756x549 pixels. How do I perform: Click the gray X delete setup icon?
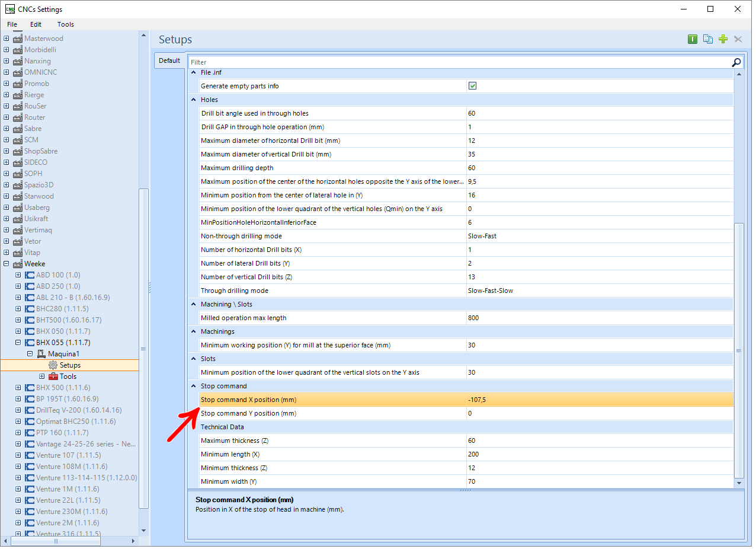[x=738, y=39]
